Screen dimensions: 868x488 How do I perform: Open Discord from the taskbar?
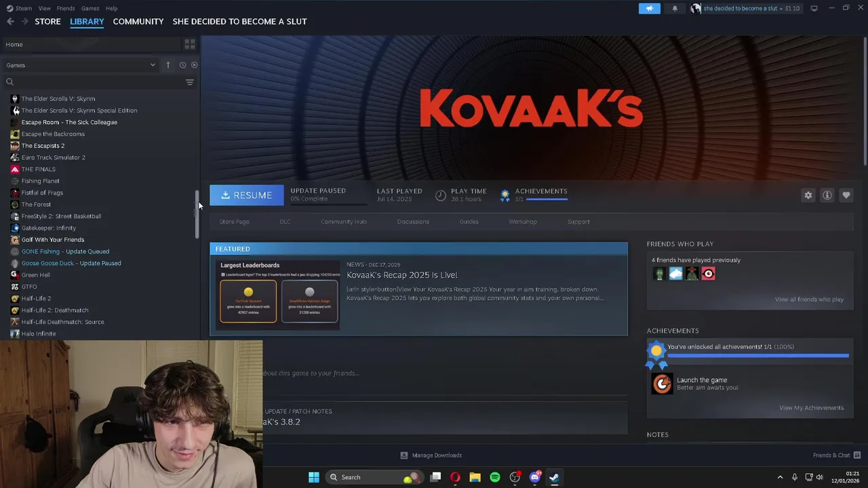pyautogui.click(x=534, y=477)
